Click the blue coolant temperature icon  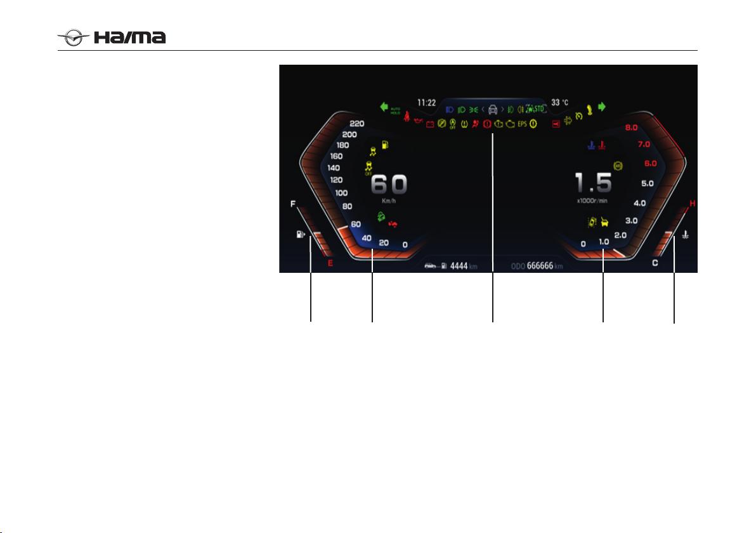pos(591,145)
